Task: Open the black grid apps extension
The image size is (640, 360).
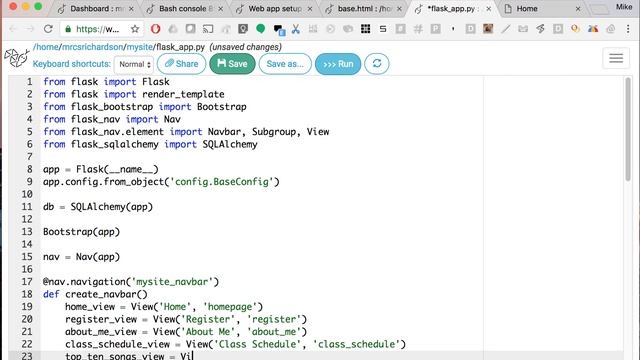Action: tap(365, 29)
